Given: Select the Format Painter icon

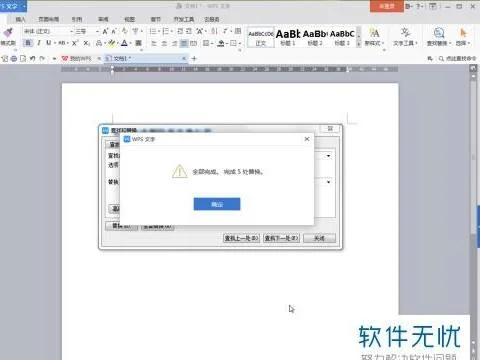Looking at the screenshot, I should point(8,33).
